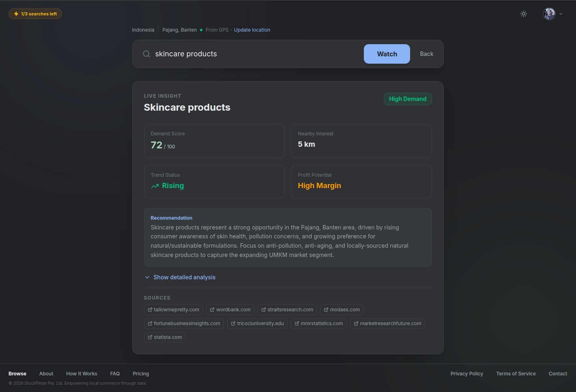
Task: Click the Nearby Interest 5 km value
Action: coord(306,144)
